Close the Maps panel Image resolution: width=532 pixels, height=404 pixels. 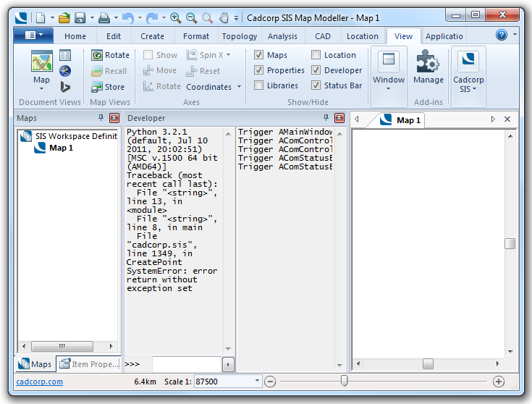(x=114, y=118)
